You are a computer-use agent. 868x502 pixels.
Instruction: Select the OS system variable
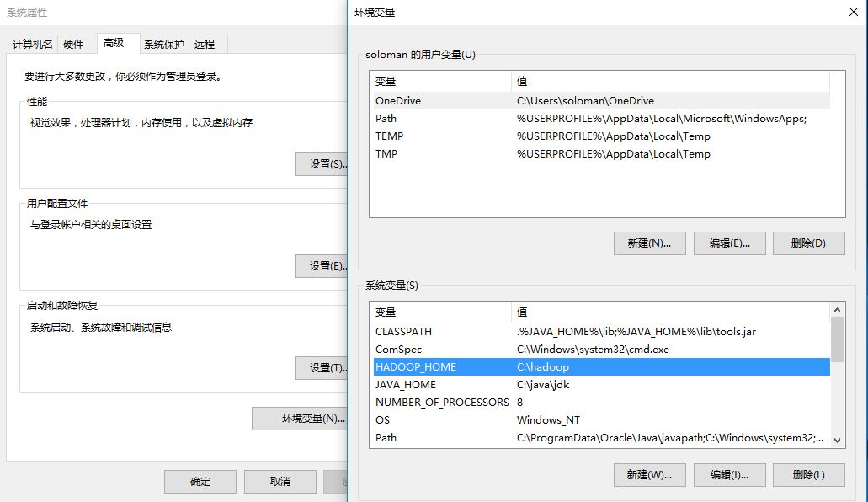click(x=602, y=420)
